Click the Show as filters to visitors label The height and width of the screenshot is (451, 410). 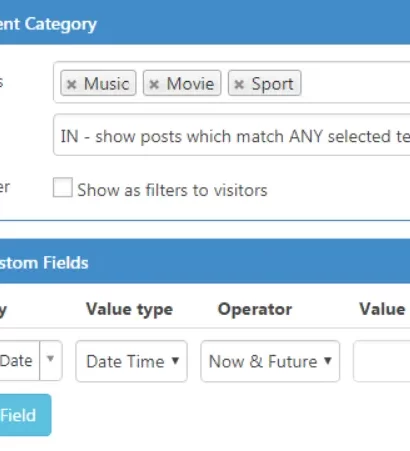tap(172, 190)
